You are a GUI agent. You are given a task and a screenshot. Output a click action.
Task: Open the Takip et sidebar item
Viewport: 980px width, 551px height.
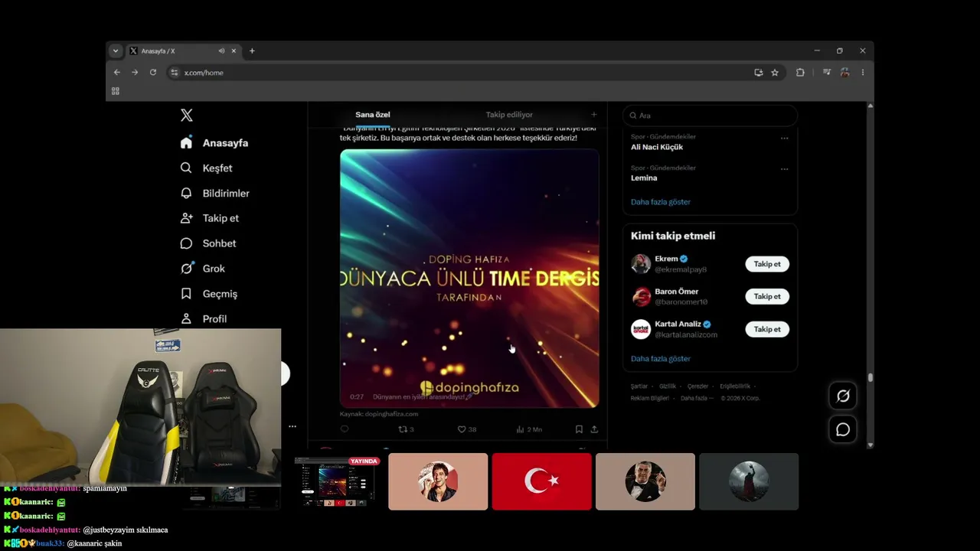point(209,218)
